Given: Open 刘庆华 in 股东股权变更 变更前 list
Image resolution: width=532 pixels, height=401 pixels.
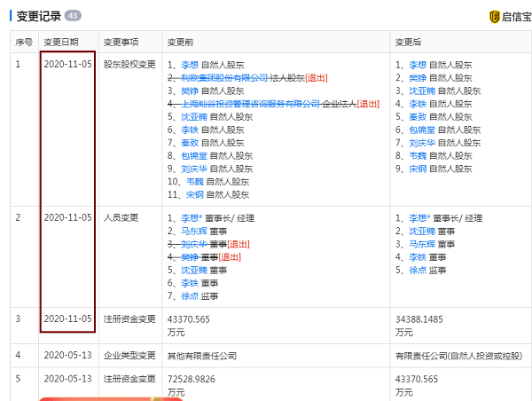Looking at the screenshot, I should (x=194, y=169).
